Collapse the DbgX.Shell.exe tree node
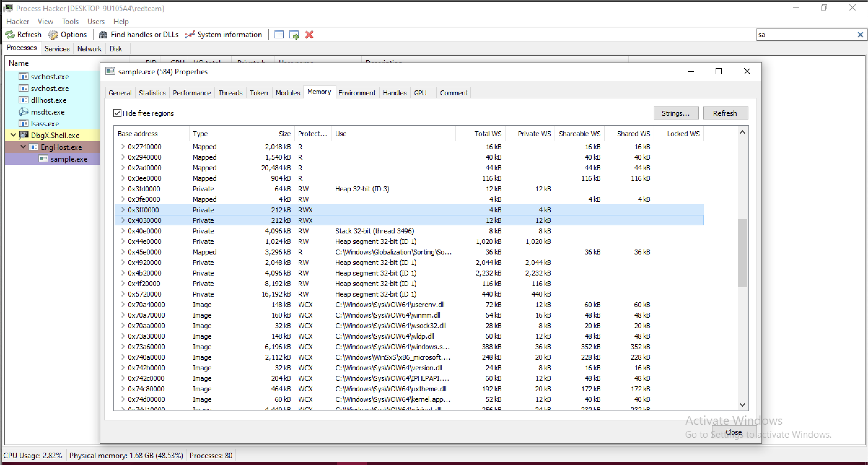 (14, 135)
